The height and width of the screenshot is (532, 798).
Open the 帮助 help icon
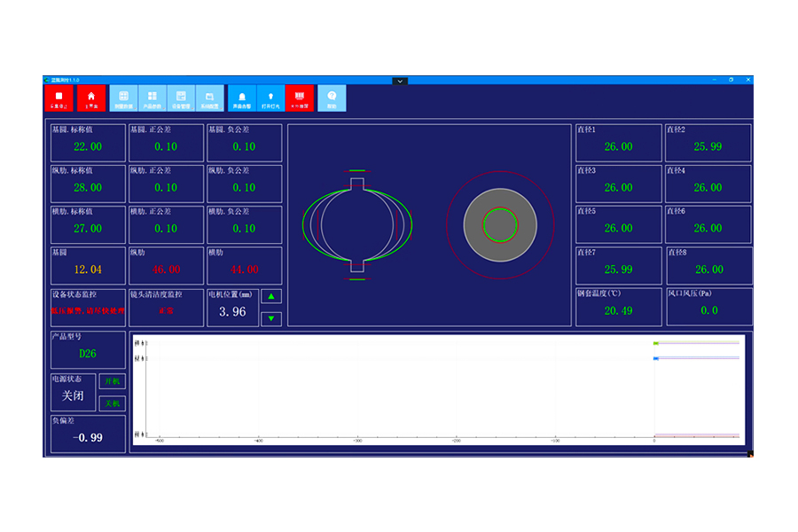click(332, 98)
